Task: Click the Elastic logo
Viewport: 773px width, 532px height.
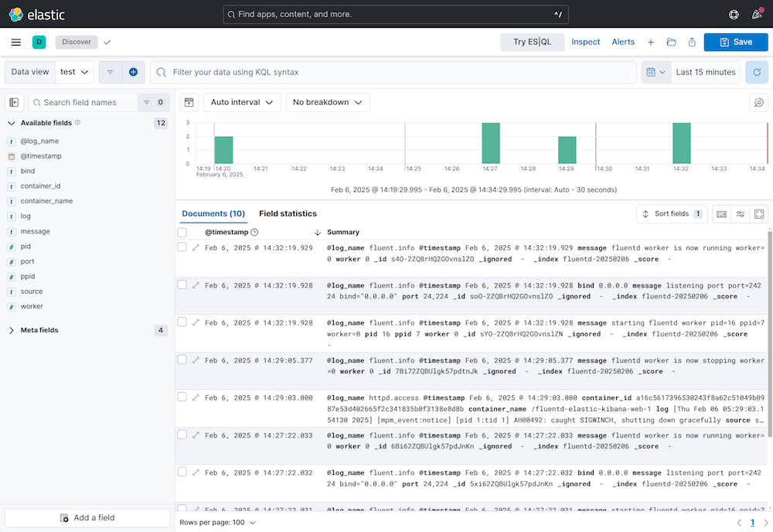Action: (x=37, y=14)
